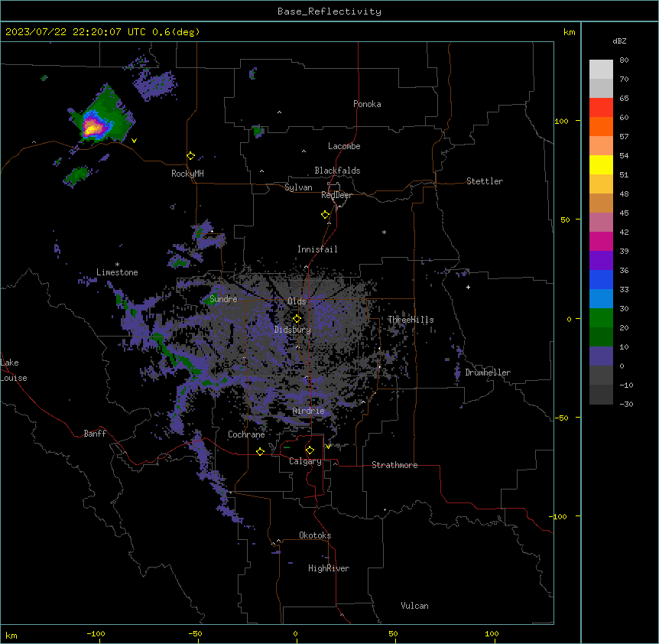659x644 pixels.
Task: Click the Okotoks town label
Action: [315, 535]
